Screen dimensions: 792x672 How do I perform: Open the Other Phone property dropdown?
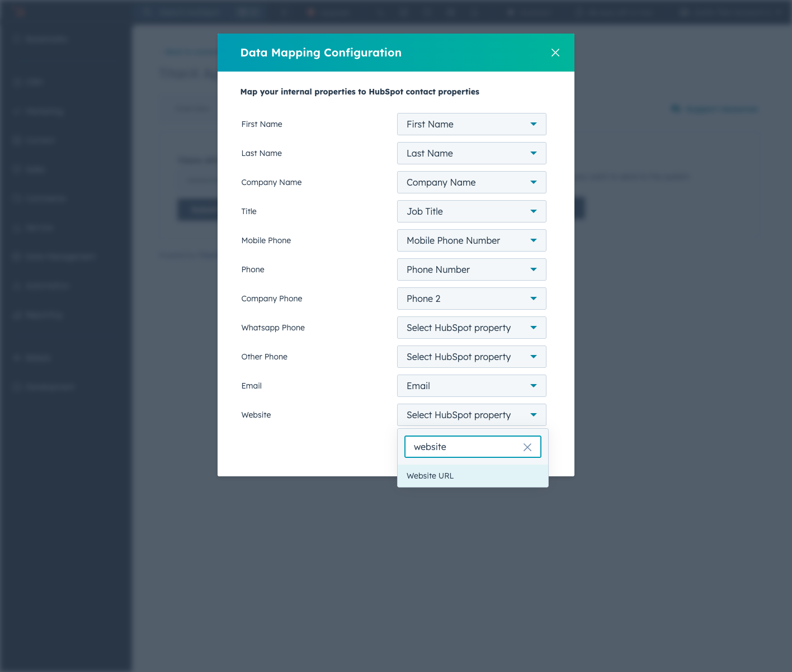point(472,357)
